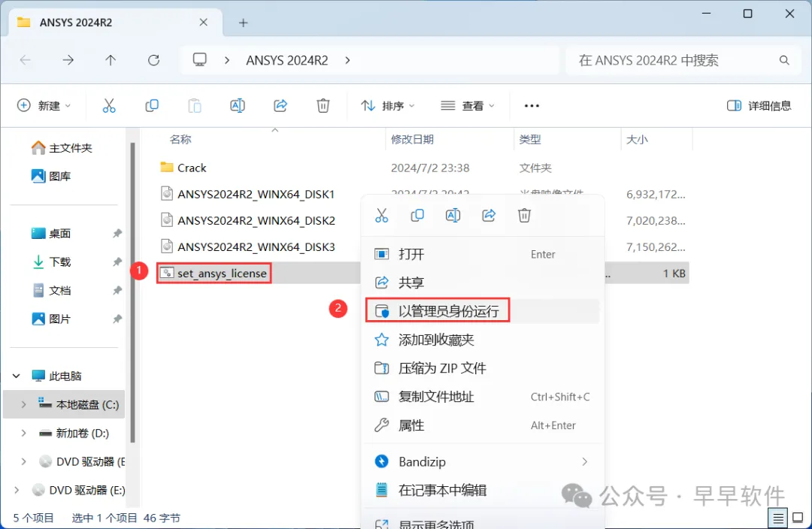Screen dimensions: 812x529
Task: Choose 复制文件地址
Action: point(483,397)
